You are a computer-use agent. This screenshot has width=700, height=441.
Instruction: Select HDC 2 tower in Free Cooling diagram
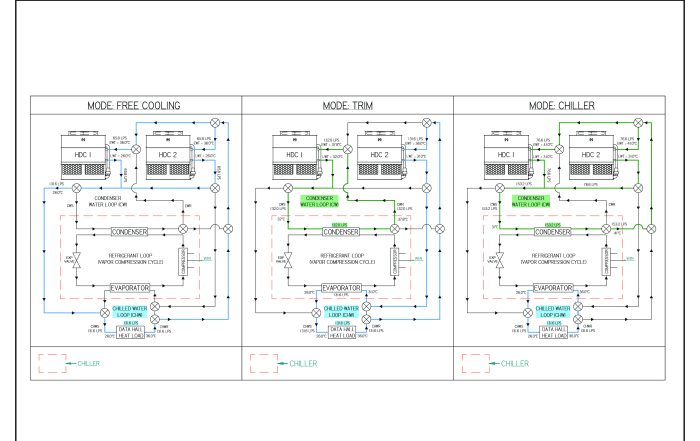click(x=168, y=155)
